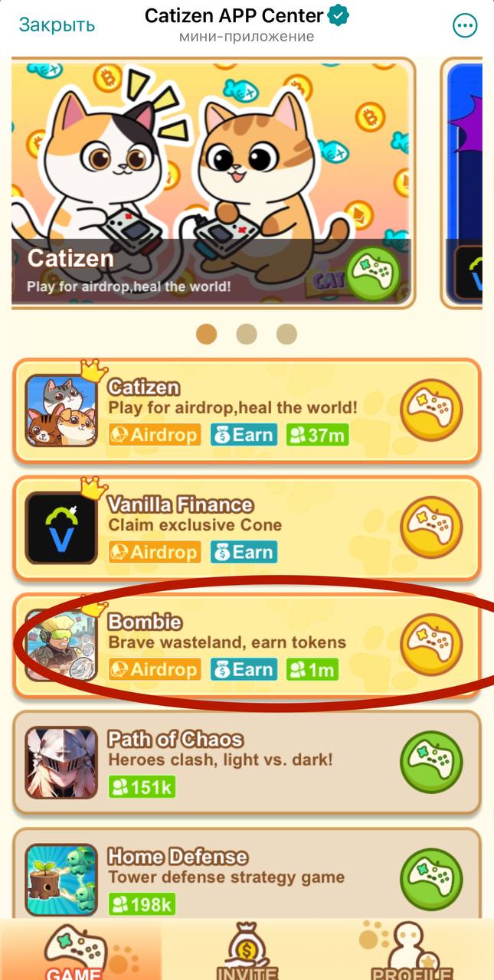The width and height of the screenshot is (494, 980).
Task: Tap the Закрыть close link
Action: click(57, 24)
